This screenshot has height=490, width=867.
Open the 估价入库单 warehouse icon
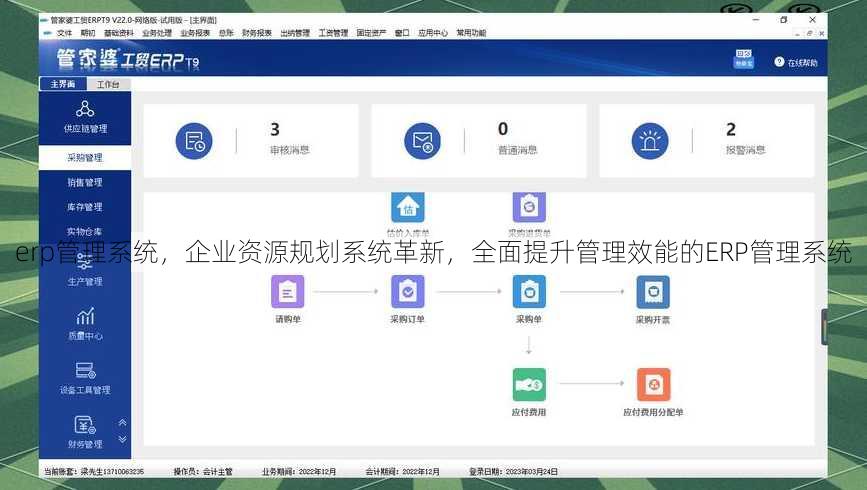click(408, 207)
